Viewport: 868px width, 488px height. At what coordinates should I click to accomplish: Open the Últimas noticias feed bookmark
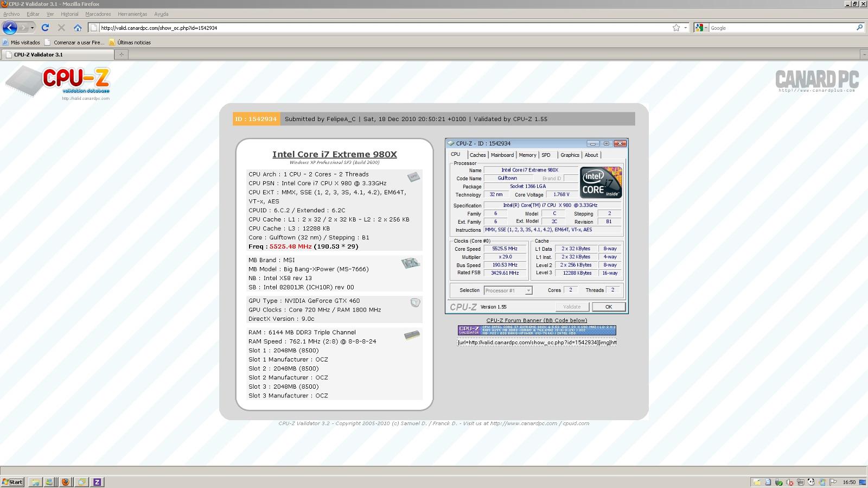[x=130, y=42]
